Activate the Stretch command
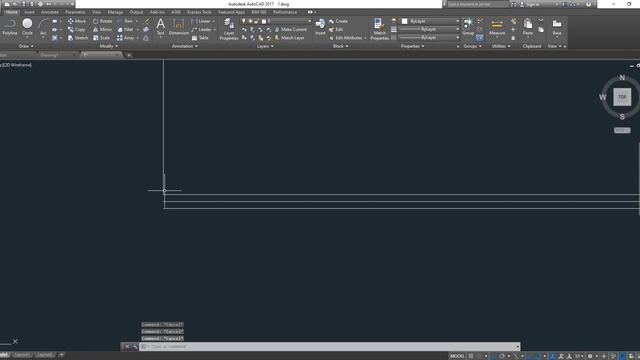Viewport: 640px width, 360px height. pyautogui.click(x=77, y=38)
